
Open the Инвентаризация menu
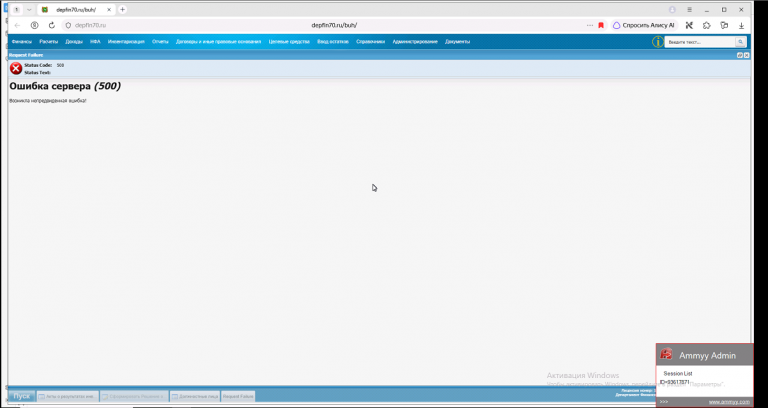pos(126,42)
